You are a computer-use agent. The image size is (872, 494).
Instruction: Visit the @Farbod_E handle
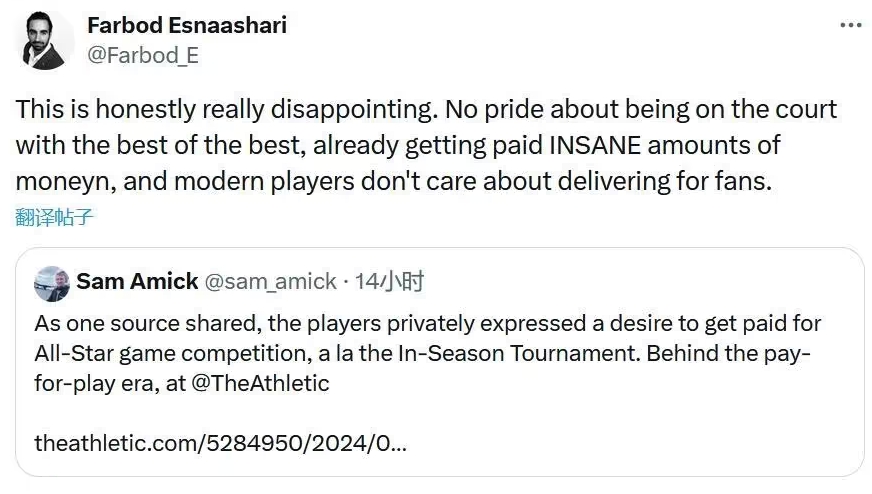143,55
